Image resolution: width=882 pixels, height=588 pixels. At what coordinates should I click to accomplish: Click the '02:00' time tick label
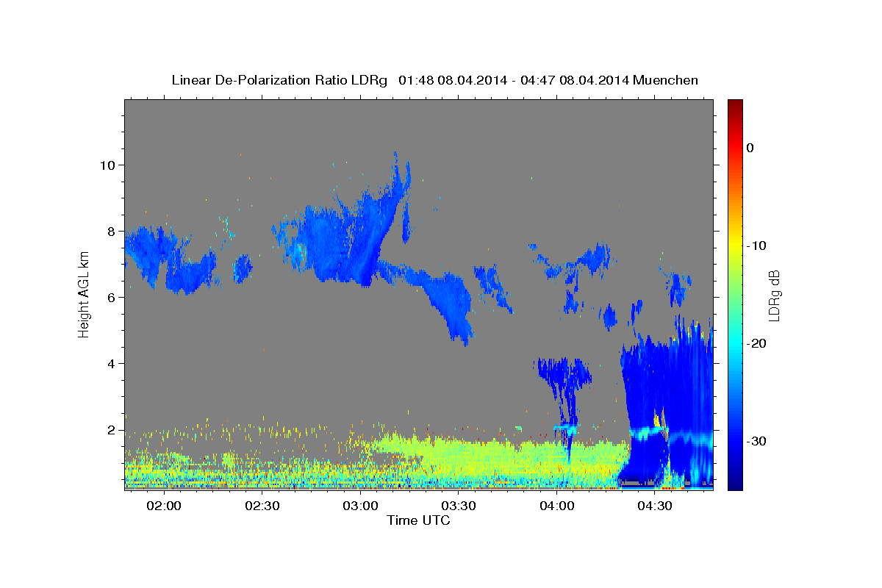163,506
